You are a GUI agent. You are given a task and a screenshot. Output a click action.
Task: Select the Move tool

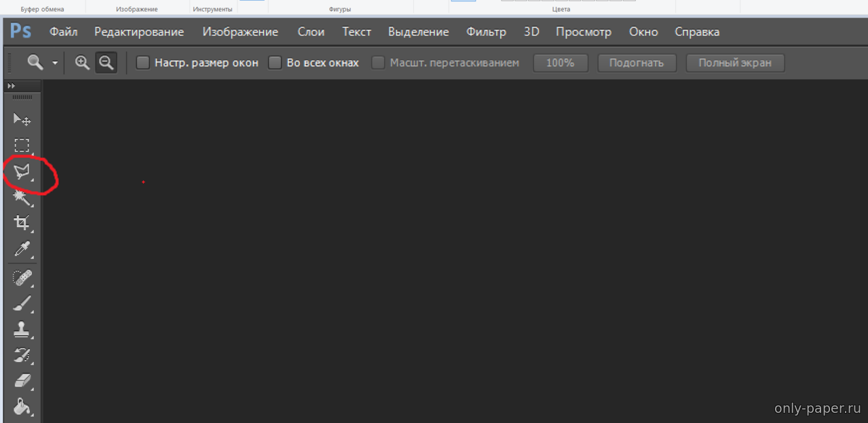pyautogui.click(x=22, y=119)
